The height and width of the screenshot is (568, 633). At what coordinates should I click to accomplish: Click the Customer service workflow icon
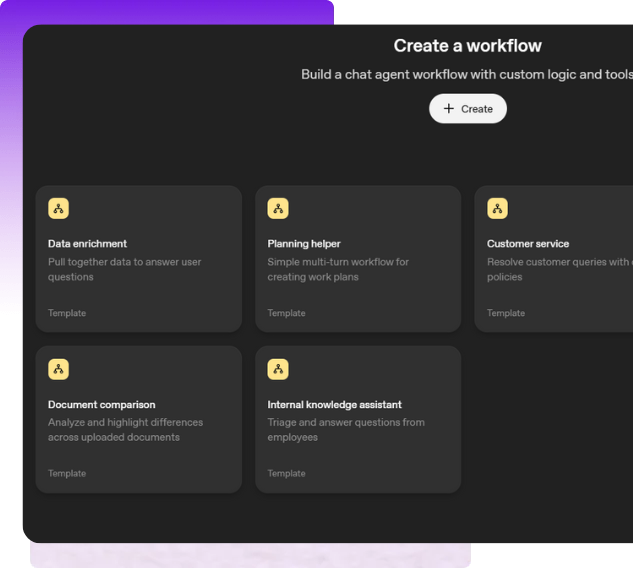(x=497, y=208)
